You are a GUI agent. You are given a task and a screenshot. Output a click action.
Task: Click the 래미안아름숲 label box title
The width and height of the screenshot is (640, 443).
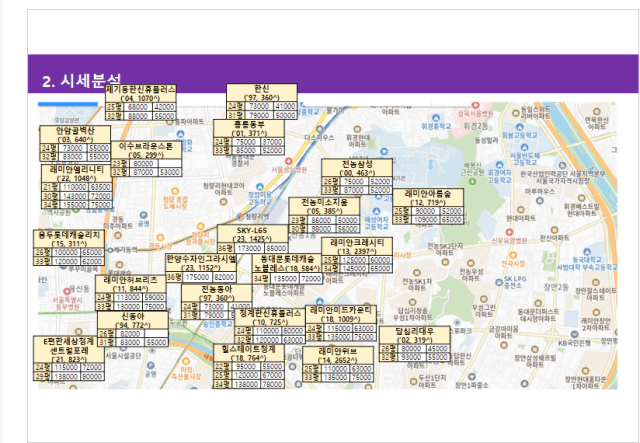point(428,193)
